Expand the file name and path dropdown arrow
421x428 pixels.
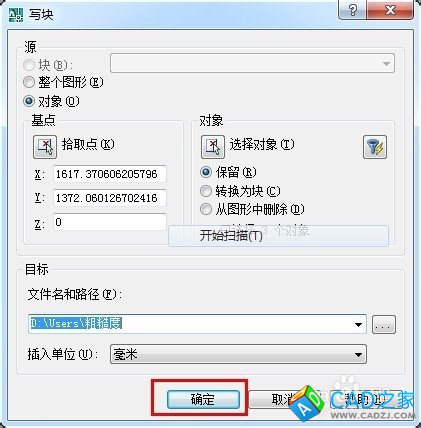point(358,324)
